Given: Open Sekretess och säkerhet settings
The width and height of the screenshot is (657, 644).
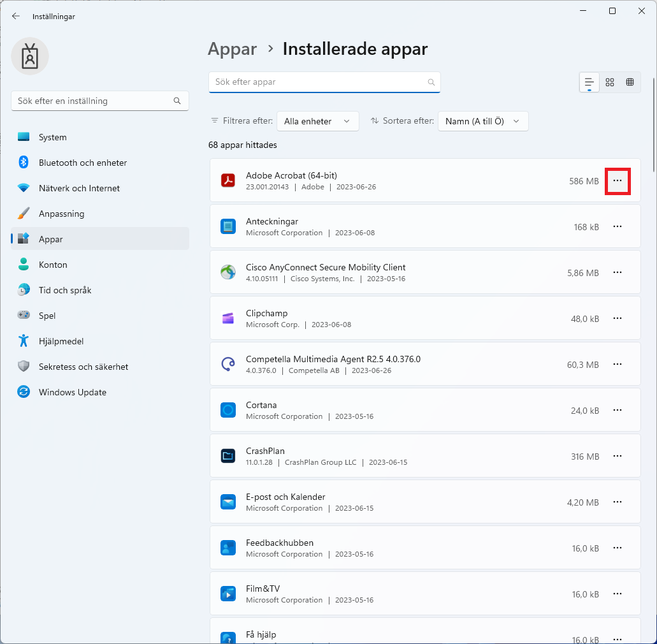Looking at the screenshot, I should pos(99,367).
